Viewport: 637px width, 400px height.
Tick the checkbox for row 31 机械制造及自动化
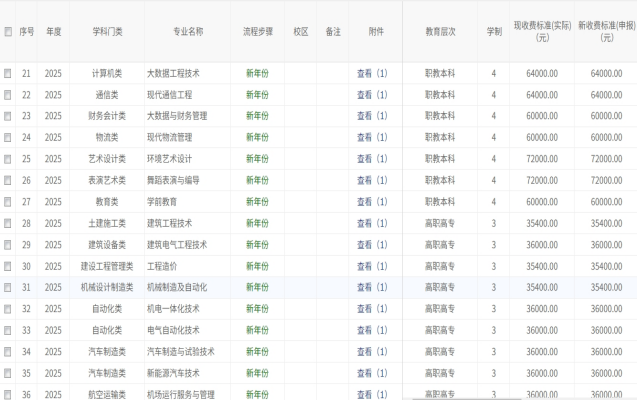(x=8, y=287)
